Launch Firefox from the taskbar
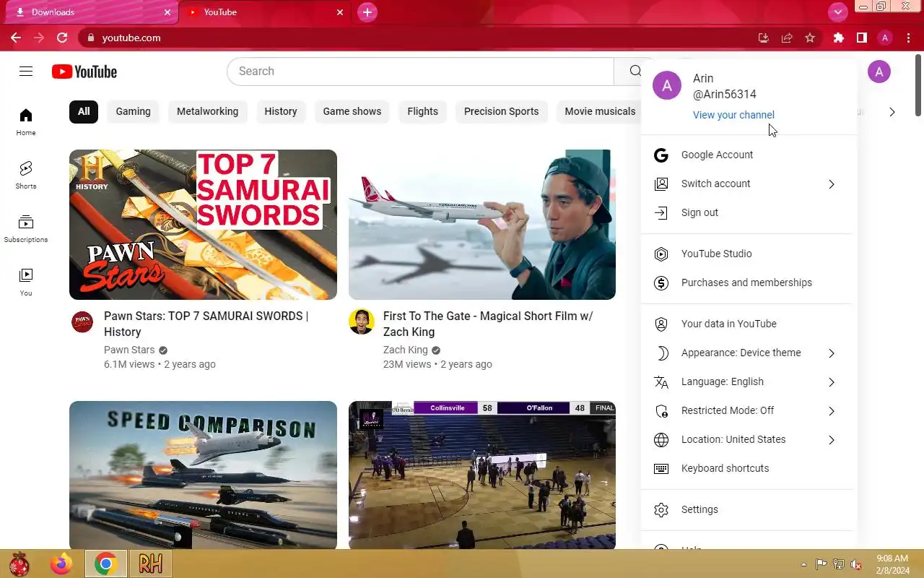This screenshot has height=578, width=924. point(61,564)
